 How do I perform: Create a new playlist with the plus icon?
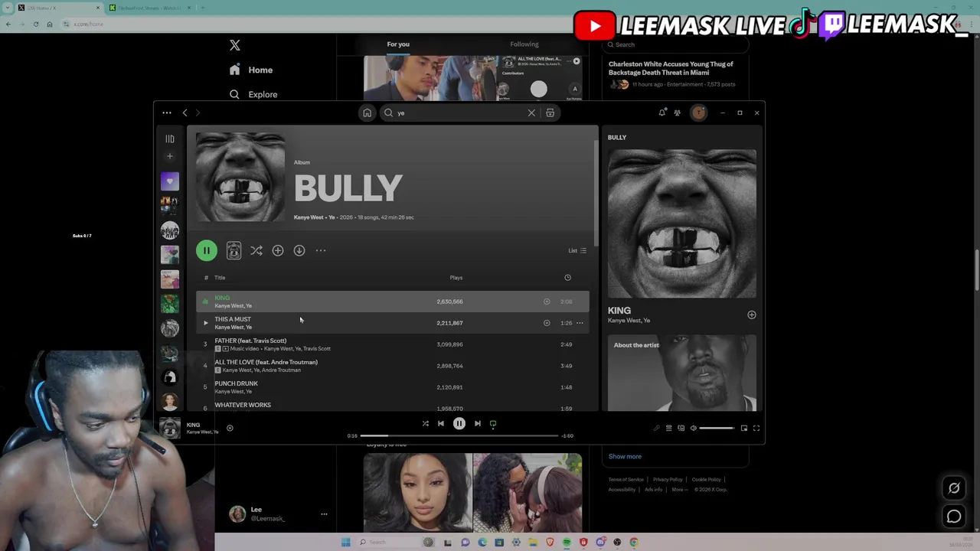(x=170, y=156)
